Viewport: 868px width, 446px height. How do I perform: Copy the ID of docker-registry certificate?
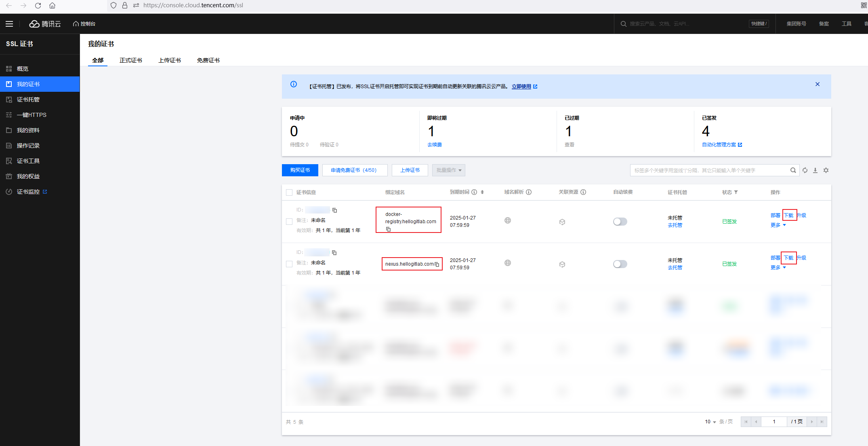tap(334, 210)
